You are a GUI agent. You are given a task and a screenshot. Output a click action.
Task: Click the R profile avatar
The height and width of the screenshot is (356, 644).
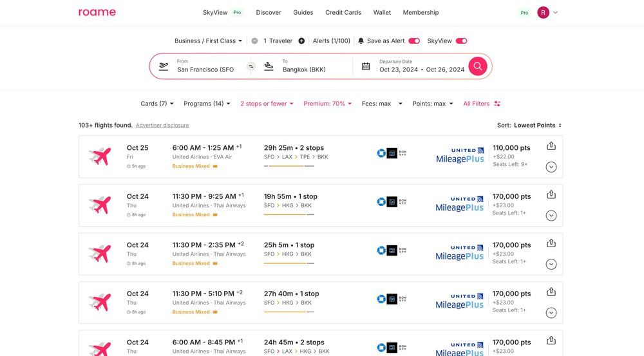[x=543, y=13]
